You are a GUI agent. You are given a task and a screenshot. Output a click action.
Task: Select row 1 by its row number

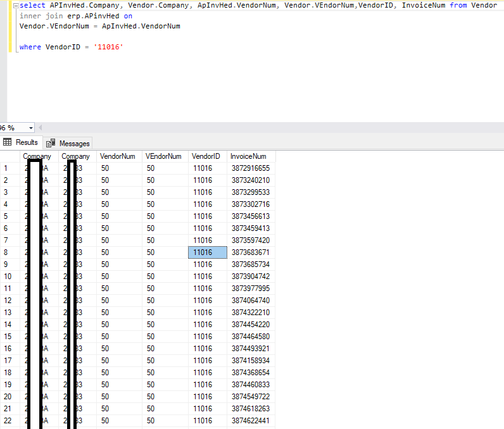6,168
